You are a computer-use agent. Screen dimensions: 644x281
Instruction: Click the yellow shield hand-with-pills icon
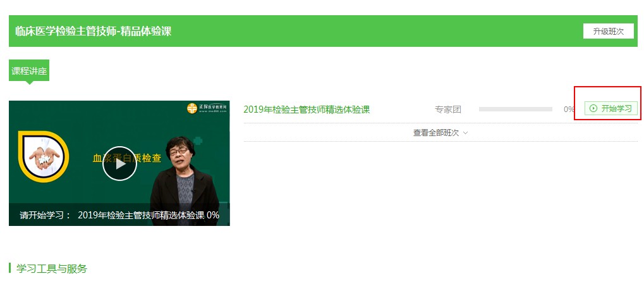[x=44, y=157]
